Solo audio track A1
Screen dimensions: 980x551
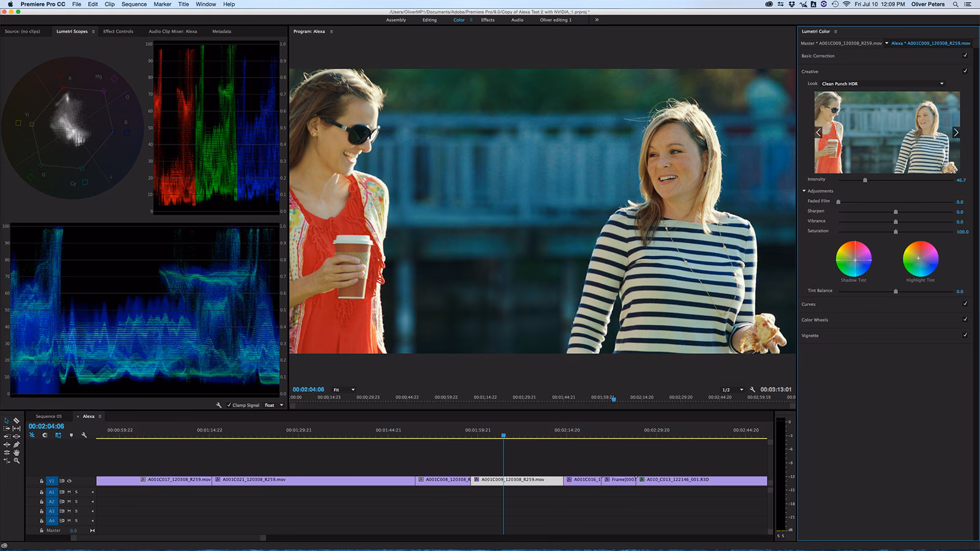click(76, 492)
